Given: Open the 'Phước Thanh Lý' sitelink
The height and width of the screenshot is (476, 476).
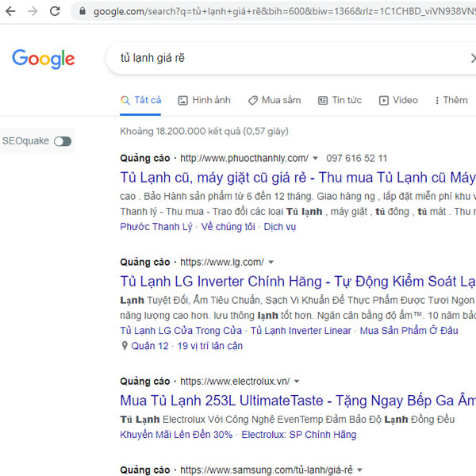Looking at the screenshot, I should (156, 227).
